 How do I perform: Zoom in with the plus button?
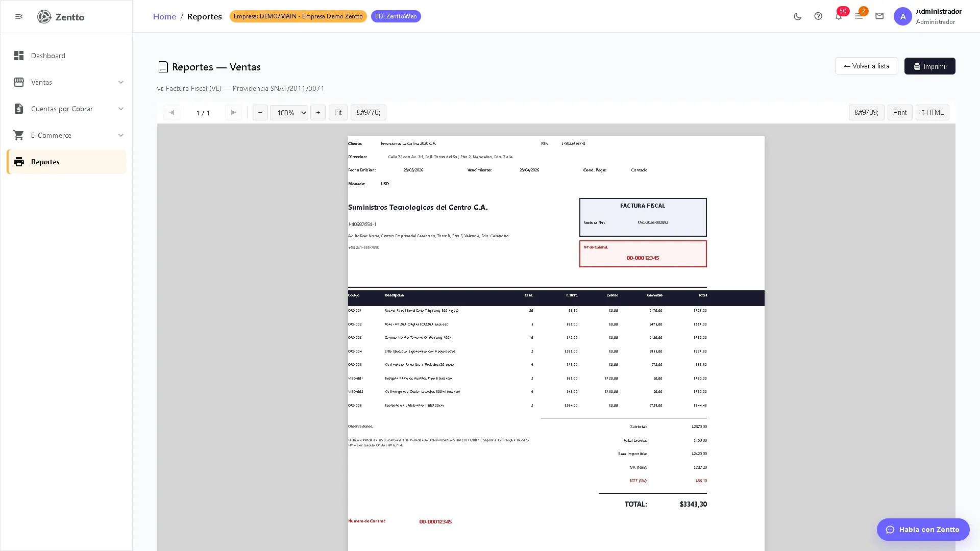tap(318, 113)
